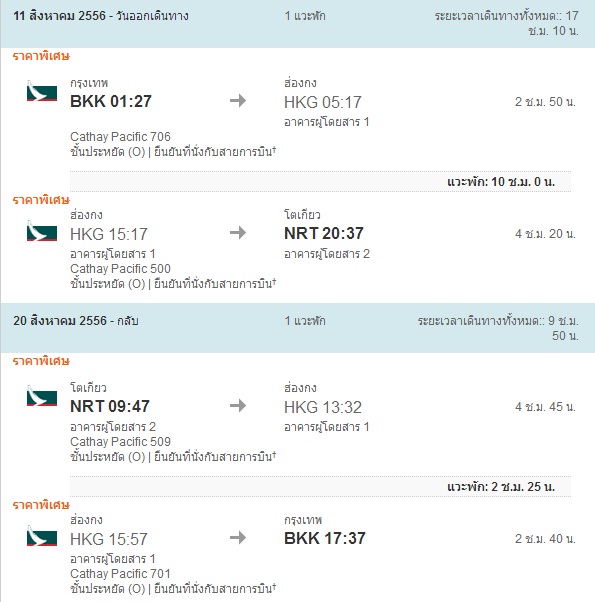The image size is (595, 602).
Task: Click Cathay Pacific 500 flight number
Action: coord(120,269)
